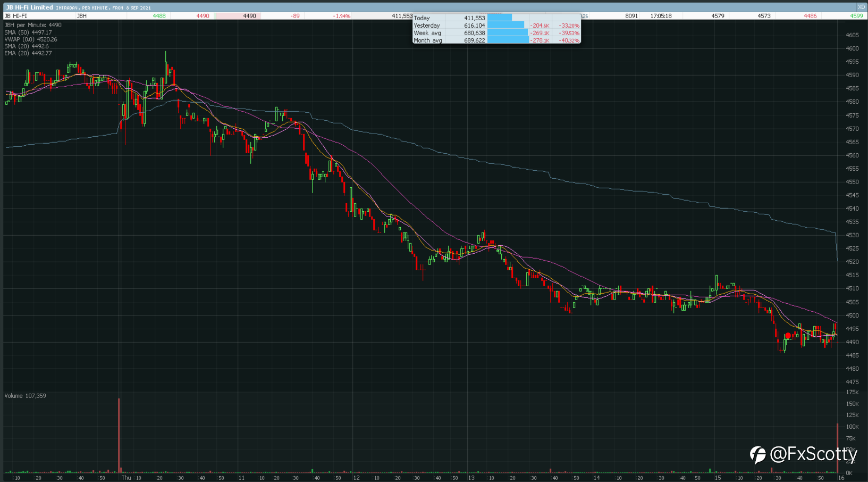Select the Month avg row label
This screenshot has height=482, width=868.
pos(428,40)
